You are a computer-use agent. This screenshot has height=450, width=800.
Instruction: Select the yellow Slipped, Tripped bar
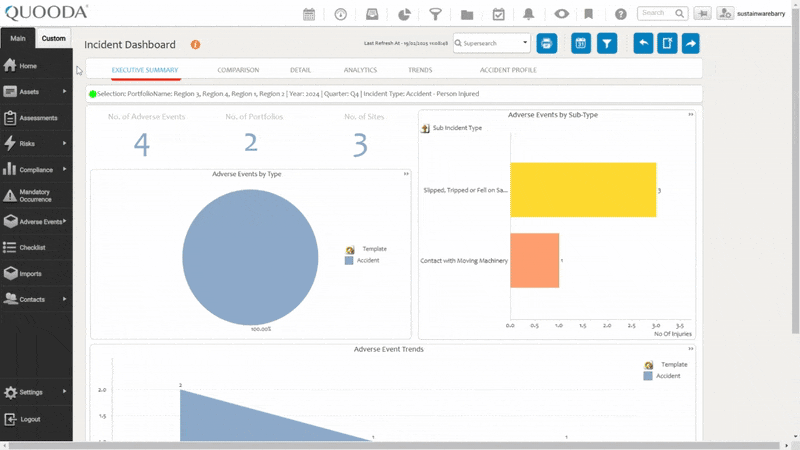tap(583, 190)
